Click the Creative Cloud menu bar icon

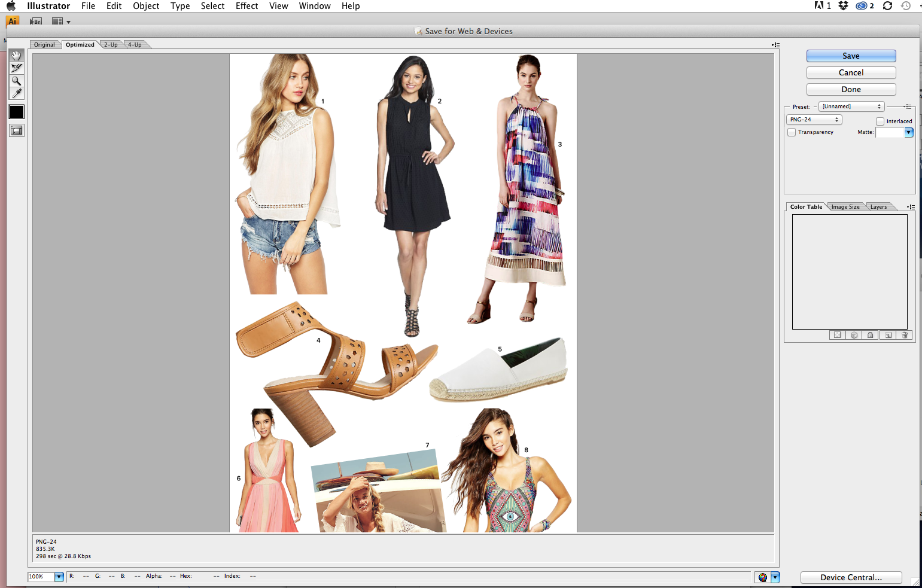862,6
